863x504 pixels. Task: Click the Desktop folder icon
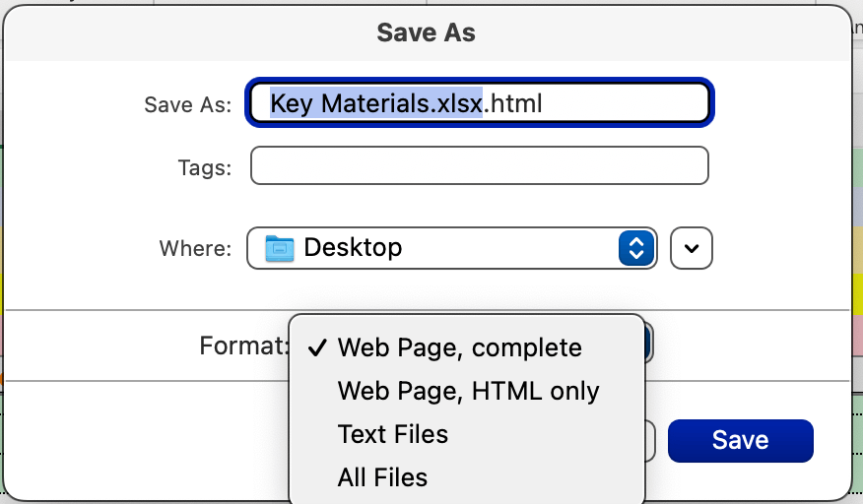[281, 248]
